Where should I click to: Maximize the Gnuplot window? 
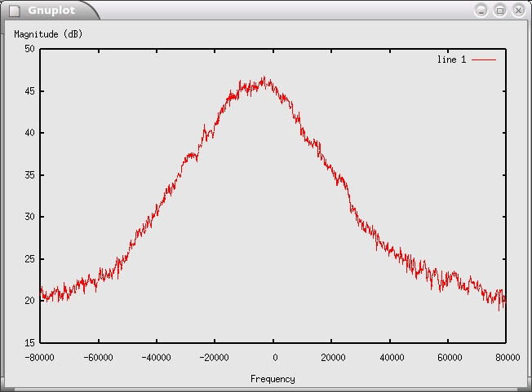[x=499, y=10]
